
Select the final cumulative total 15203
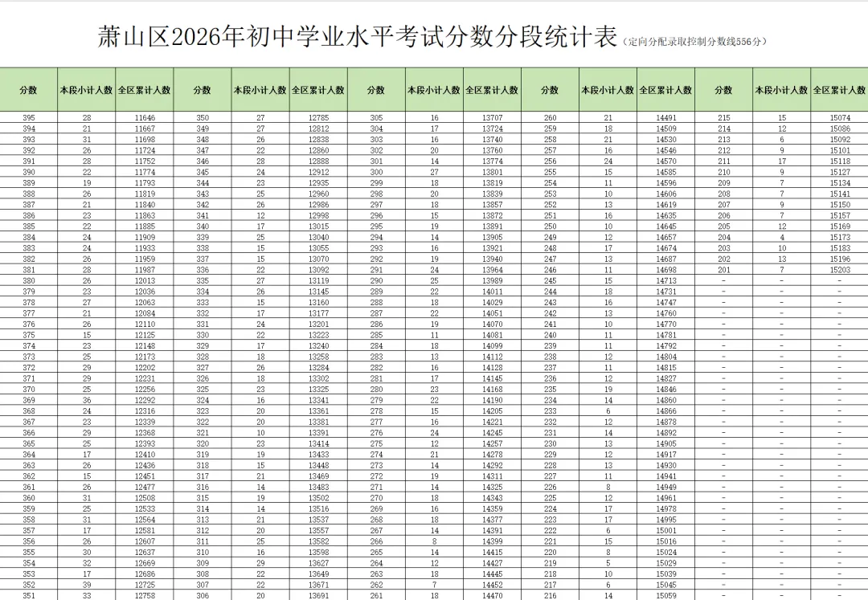click(841, 270)
